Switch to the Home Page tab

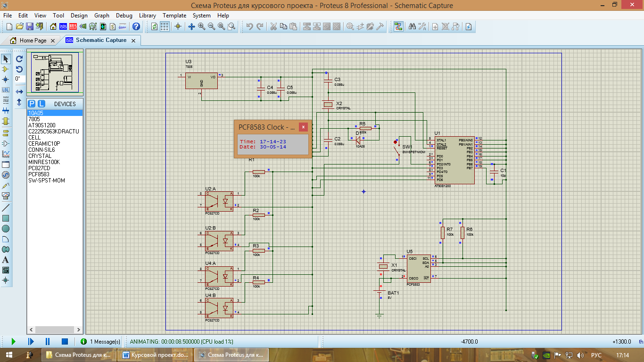coord(33,41)
